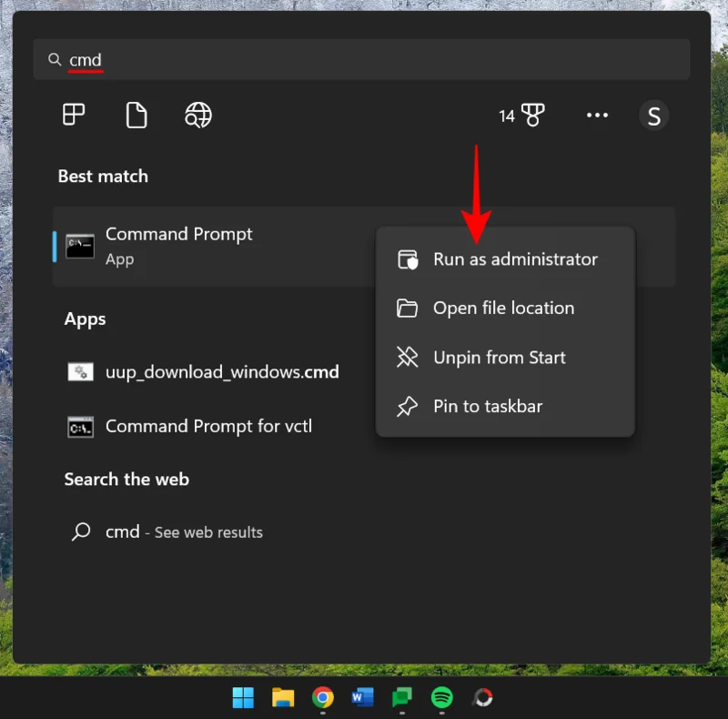This screenshot has height=719, width=728.
Task: Choose Pin to taskbar
Action: pyautogui.click(x=488, y=406)
